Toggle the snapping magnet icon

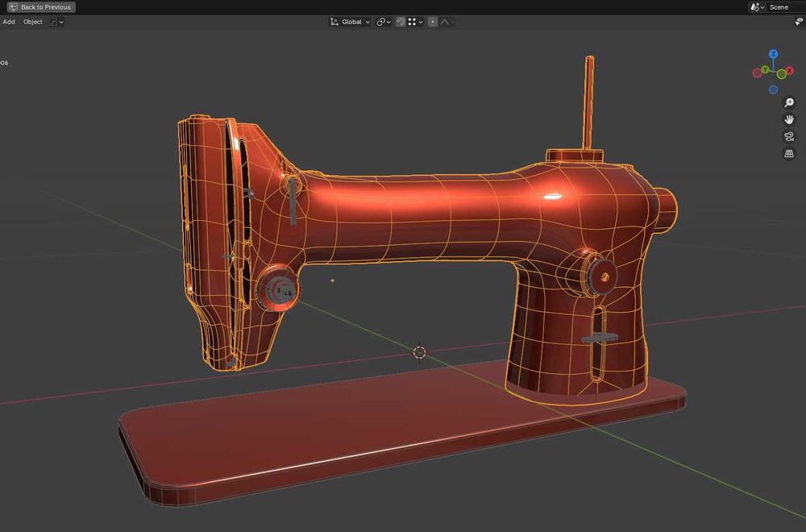[401, 22]
